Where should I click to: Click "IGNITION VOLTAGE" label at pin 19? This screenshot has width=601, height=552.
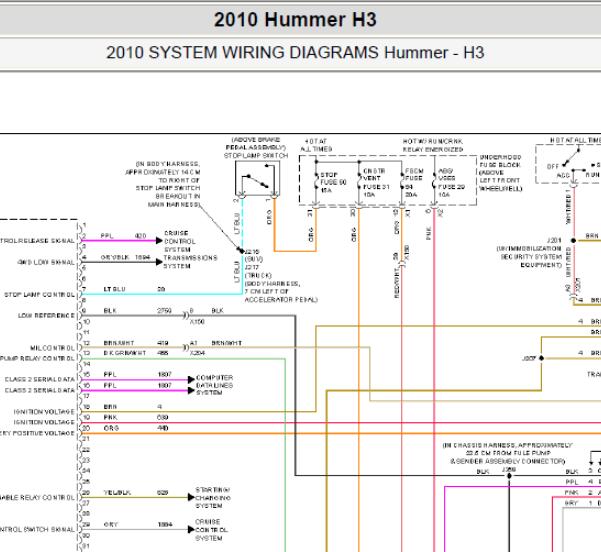tap(44, 422)
